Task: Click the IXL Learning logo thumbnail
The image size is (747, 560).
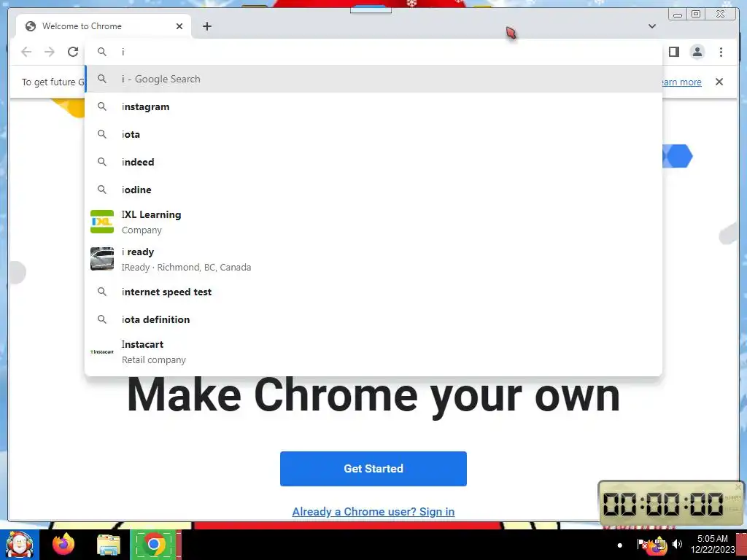Action: [102, 222]
